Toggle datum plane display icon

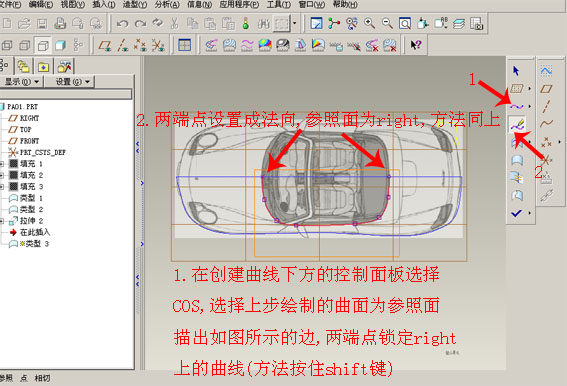click(x=105, y=45)
